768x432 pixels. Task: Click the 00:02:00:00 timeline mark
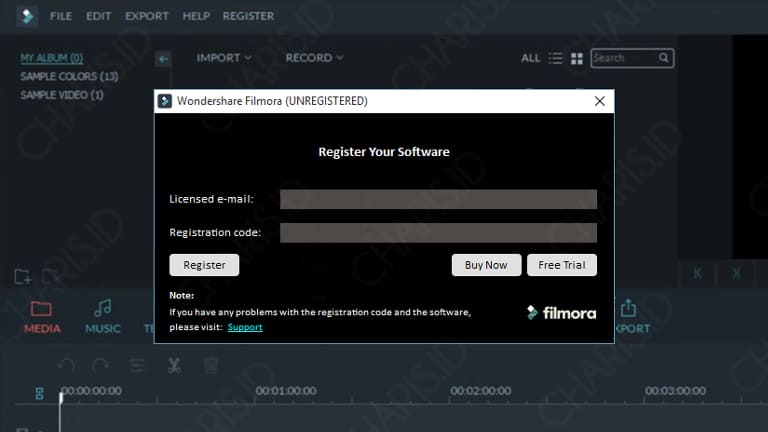tap(480, 391)
